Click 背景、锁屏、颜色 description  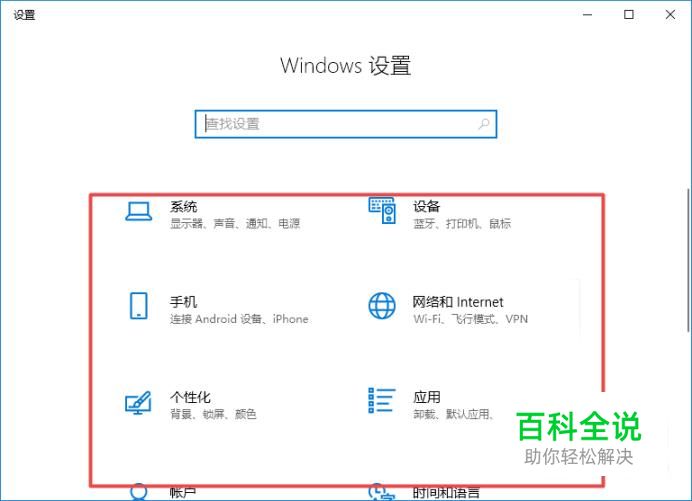coord(214,414)
